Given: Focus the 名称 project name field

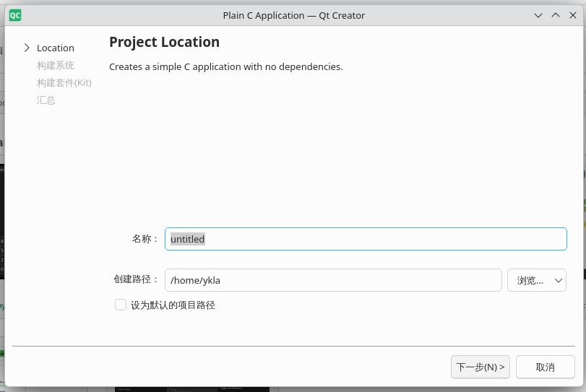Looking at the screenshot, I should [x=366, y=239].
